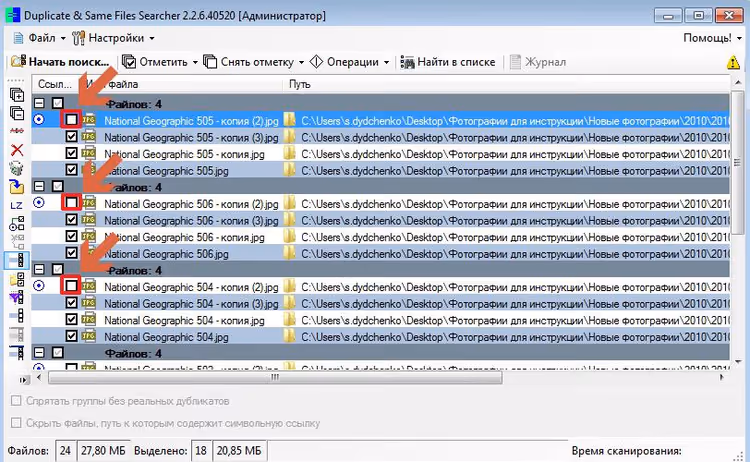
Task: Click folder icon in National Geographic 506 - копия.jpg row
Action: click(x=289, y=237)
